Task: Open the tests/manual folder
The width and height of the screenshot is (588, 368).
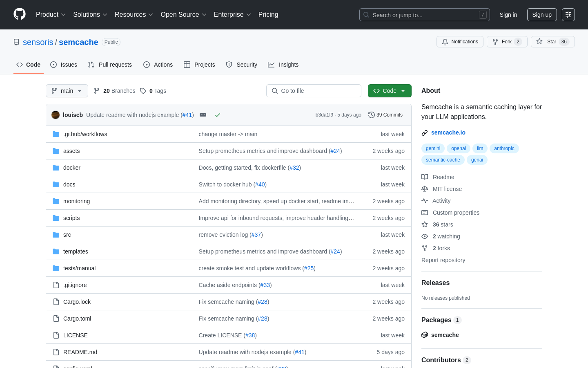Action: (x=79, y=268)
